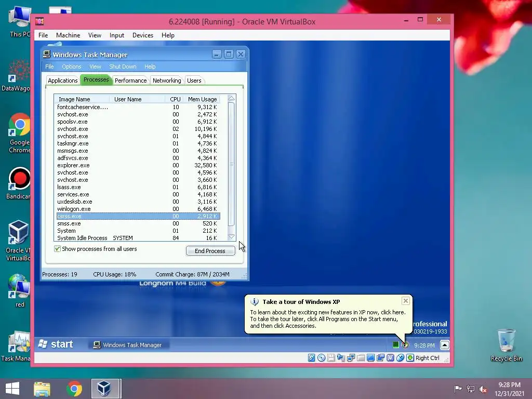Open the Bandicam desktop shortcut

click(19, 183)
